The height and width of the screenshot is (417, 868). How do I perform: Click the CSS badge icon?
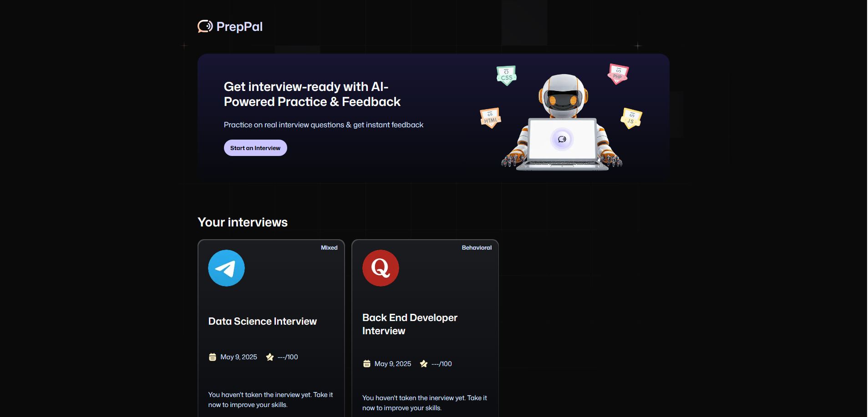[x=506, y=75]
